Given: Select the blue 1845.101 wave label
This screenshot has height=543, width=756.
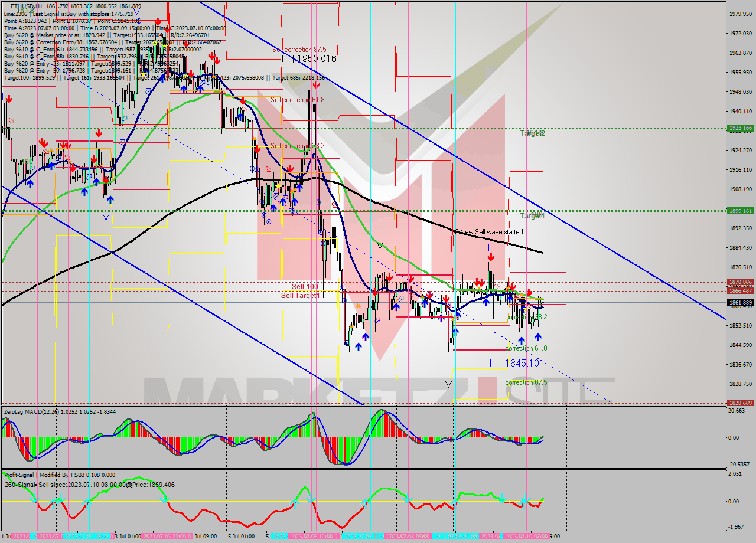Looking at the screenshot, I should (516, 363).
